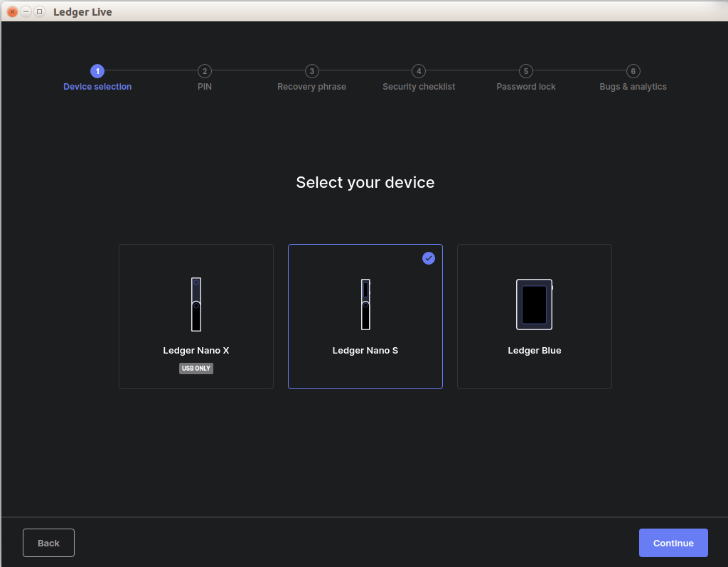Click step 6 circle in the progress stepper
This screenshot has width=728, height=567.
(633, 71)
